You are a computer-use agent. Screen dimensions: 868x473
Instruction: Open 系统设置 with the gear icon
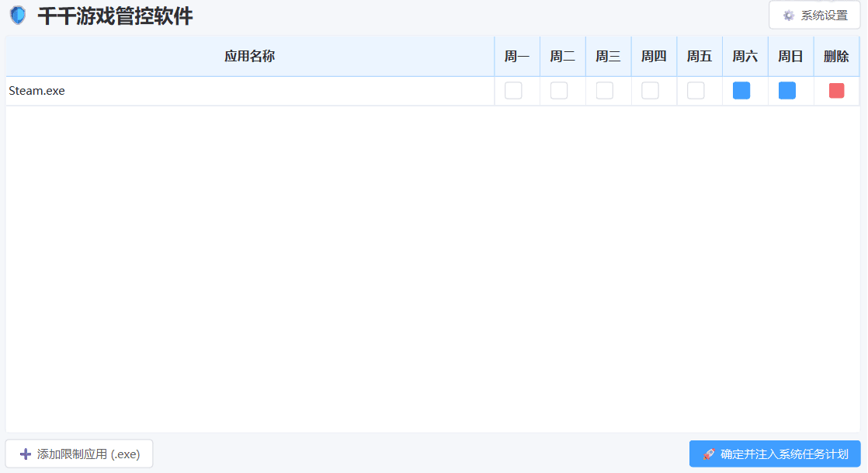pos(814,16)
